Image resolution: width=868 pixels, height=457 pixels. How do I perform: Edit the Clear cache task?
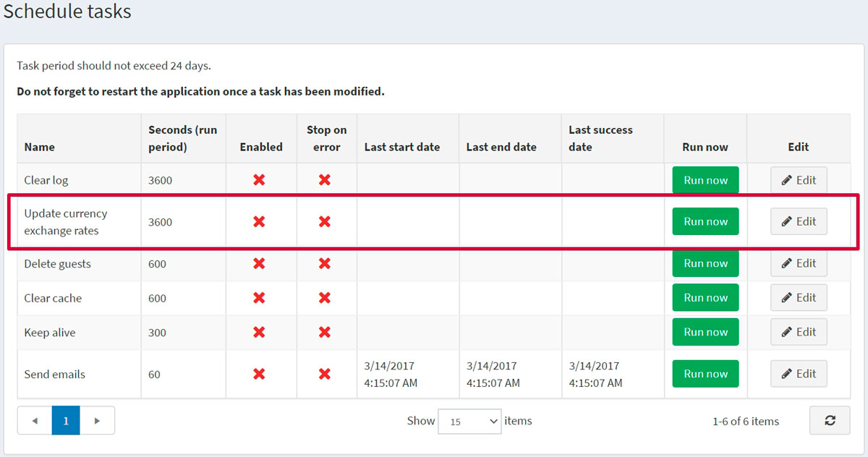click(x=799, y=297)
